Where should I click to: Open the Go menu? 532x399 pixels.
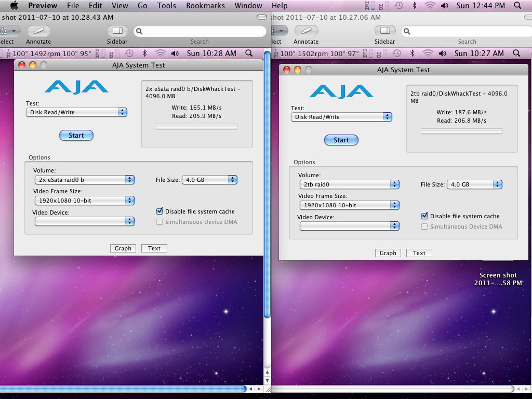click(x=142, y=5)
